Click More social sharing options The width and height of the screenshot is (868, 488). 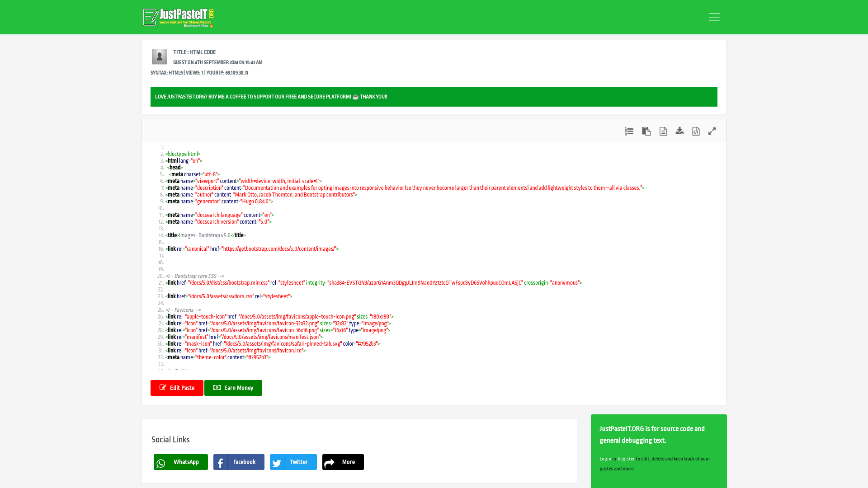click(342, 462)
